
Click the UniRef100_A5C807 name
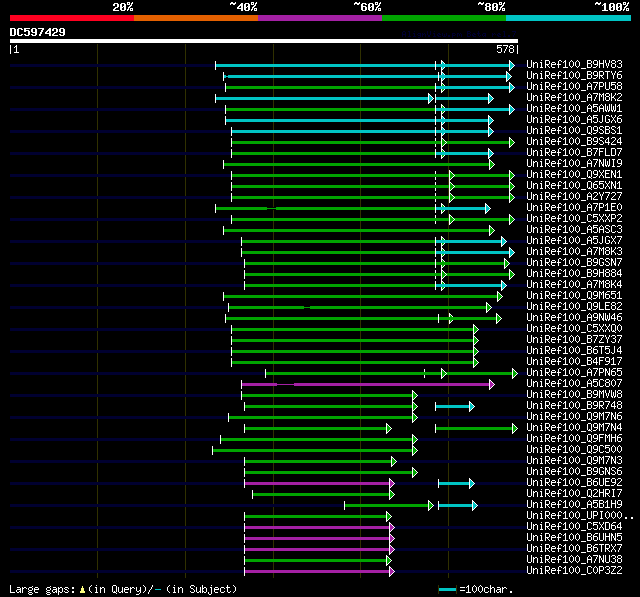click(574, 384)
